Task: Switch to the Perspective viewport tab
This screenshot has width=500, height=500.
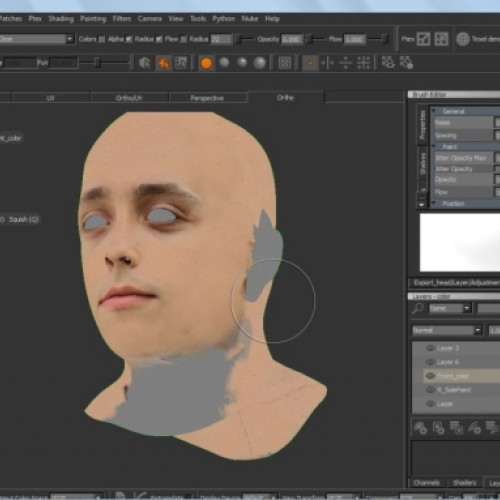Action: point(207,98)
